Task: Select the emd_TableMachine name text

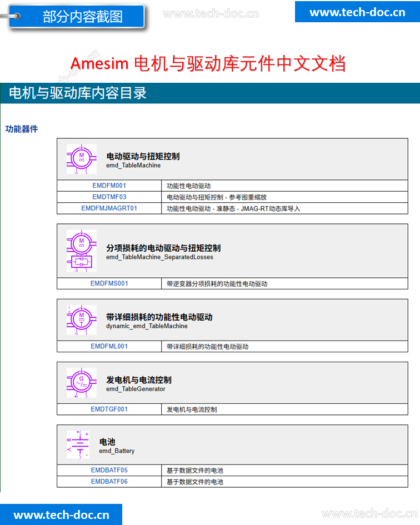Action: point(133,166)
